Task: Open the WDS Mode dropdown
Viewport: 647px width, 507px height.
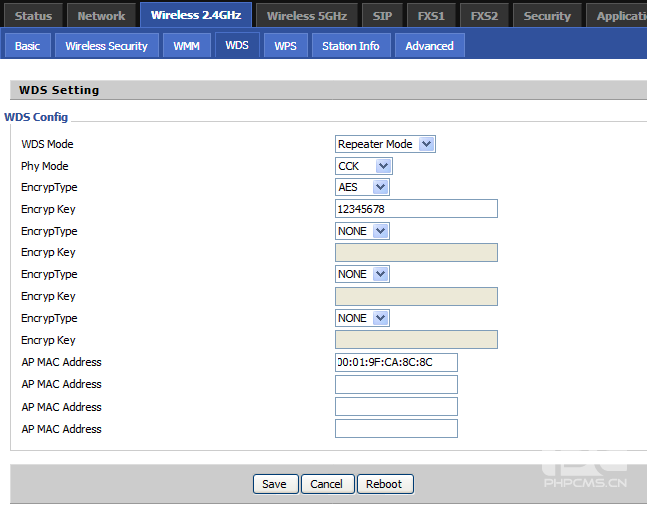Action: 385,144
